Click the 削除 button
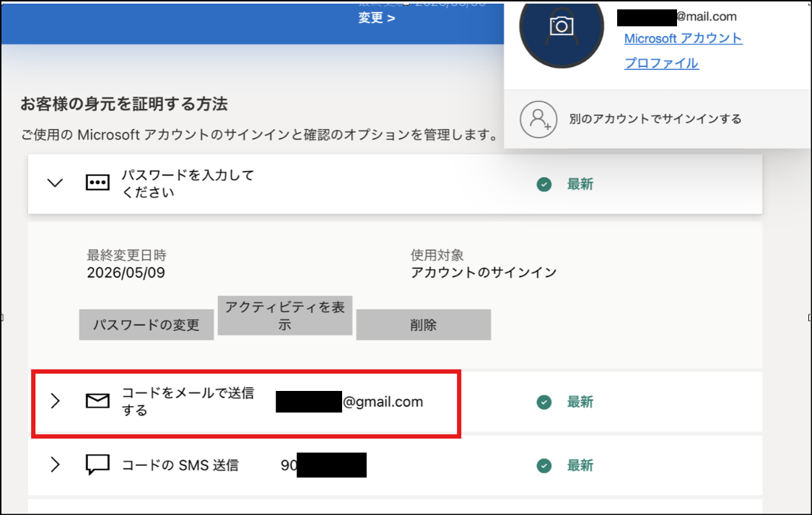 tap(424, 325)
